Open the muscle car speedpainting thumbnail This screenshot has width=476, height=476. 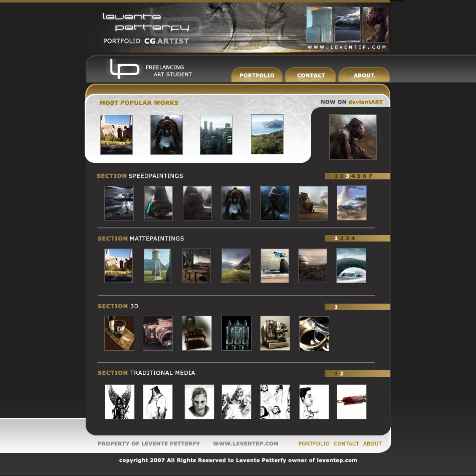[352, 203]
